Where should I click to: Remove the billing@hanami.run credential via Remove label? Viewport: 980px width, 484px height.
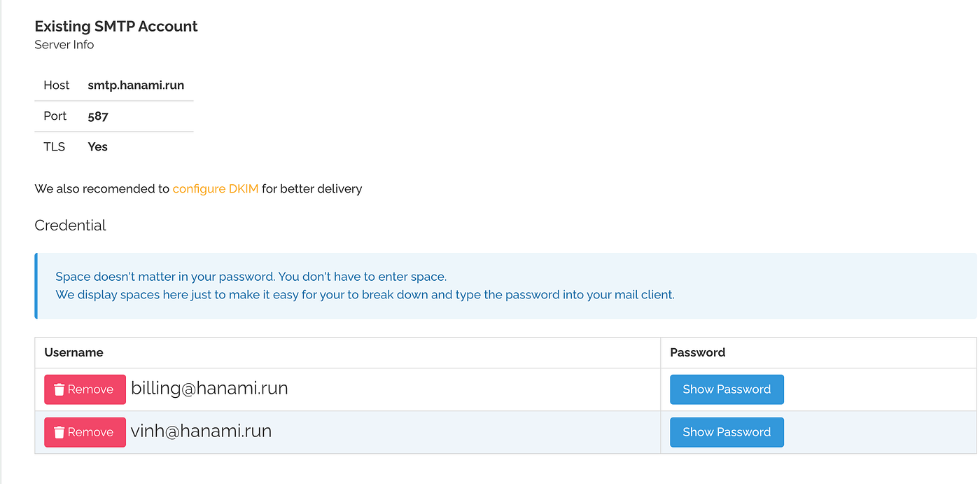(90, 389)
